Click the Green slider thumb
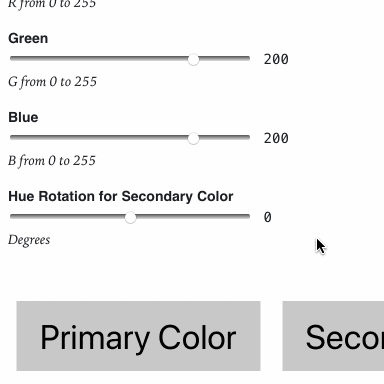The width and height of the screenshot is (384, 384). 193,59
